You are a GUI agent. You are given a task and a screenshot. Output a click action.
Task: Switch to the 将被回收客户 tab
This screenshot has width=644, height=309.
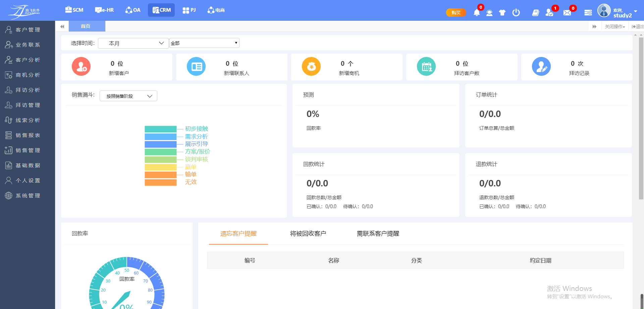click(x=308, y=234)
